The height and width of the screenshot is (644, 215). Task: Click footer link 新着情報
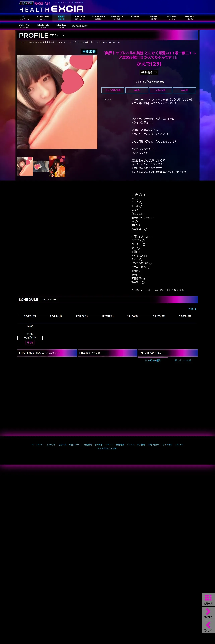120,445
